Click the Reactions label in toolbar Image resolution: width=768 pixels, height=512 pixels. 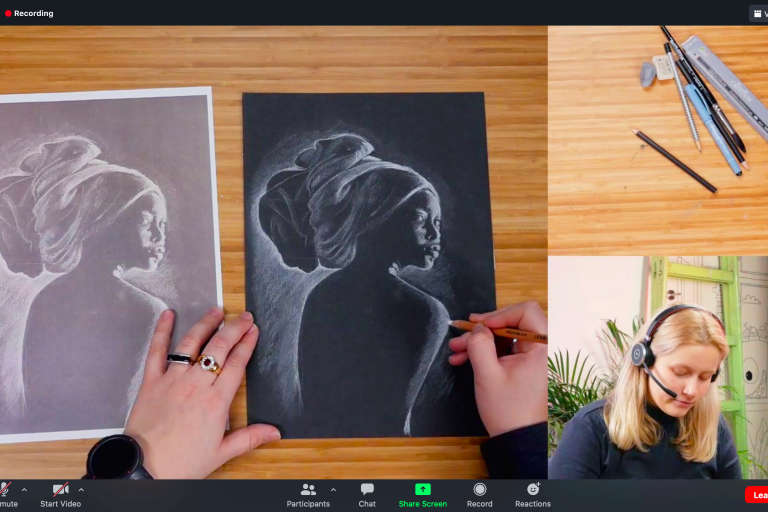(533, 504)
